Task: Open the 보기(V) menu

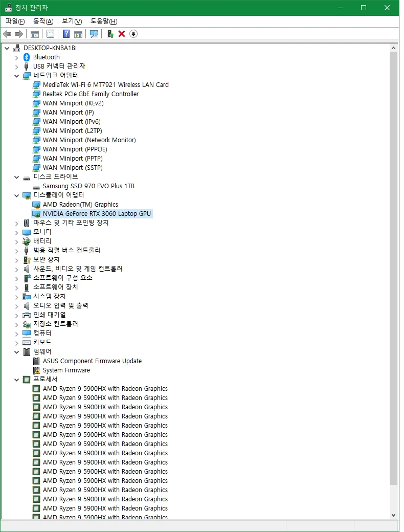Action: (x=72, y=21)
